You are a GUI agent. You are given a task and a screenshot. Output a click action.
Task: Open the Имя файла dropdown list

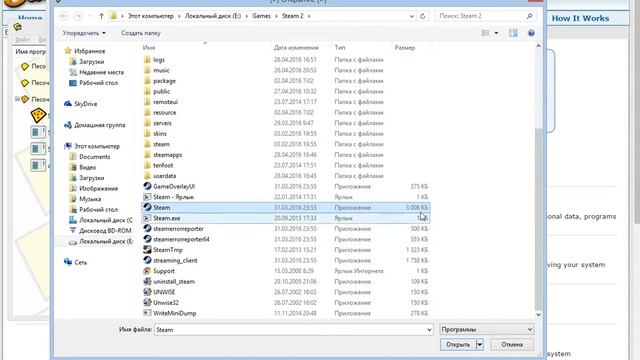(x=429, y=329)
